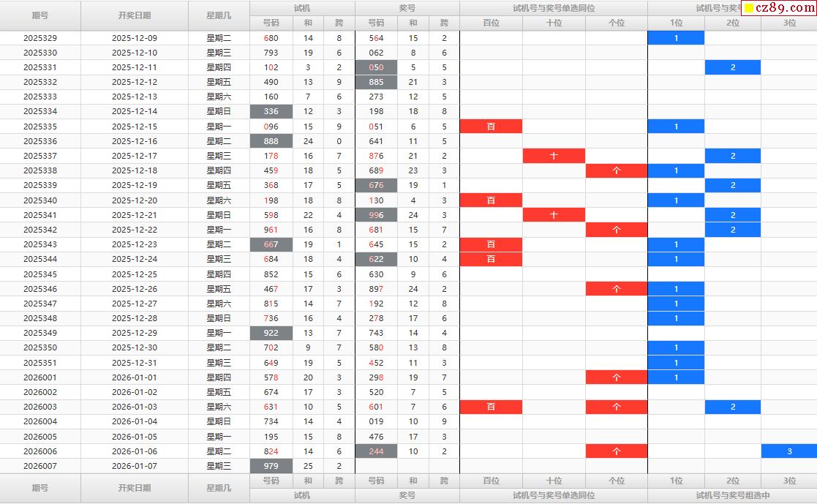Select the draw date 2025-12-25 cell
Viewport: 817px width, 504px height.
pyautogui.click(x=134, y=274)
